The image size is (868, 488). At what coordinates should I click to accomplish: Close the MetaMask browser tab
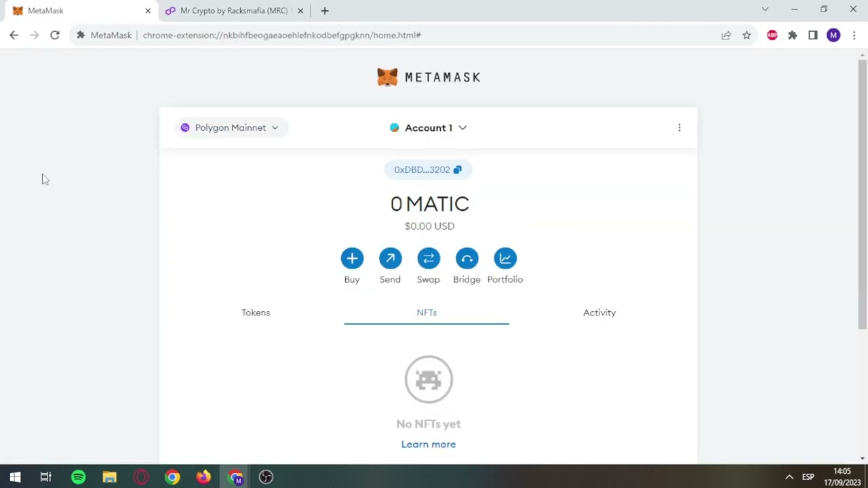[148, 11]
